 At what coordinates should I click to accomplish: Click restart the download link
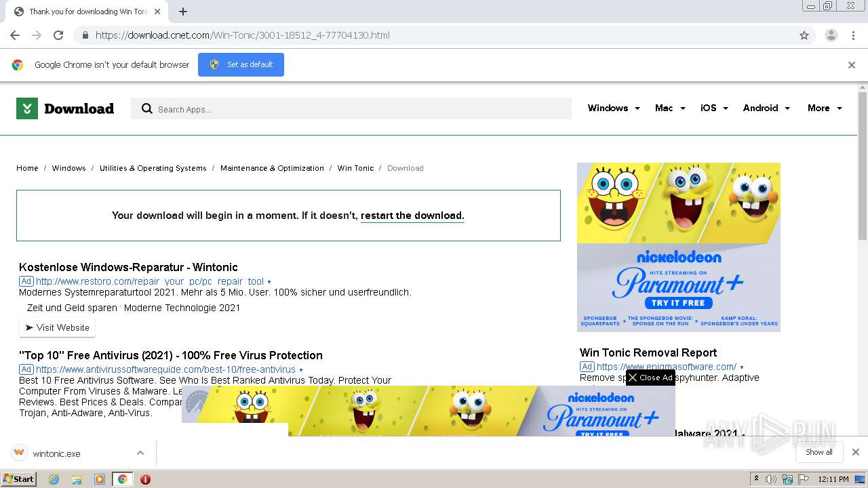[x=412, y=216]
